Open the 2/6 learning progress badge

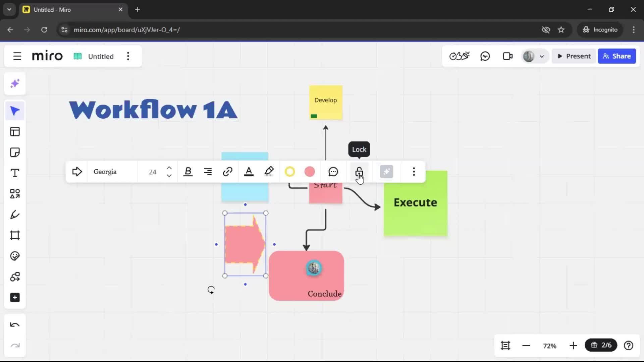pos(601,345)
